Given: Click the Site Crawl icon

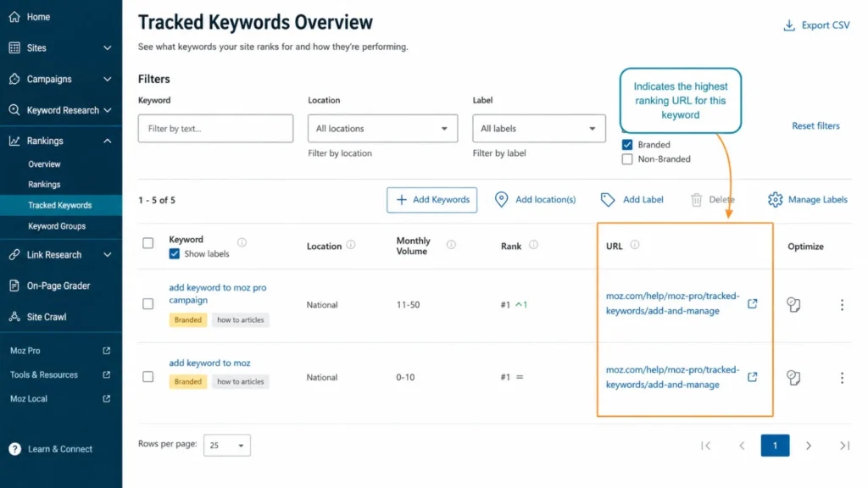Looking at the screenshot, I should [x=14, y=317].
